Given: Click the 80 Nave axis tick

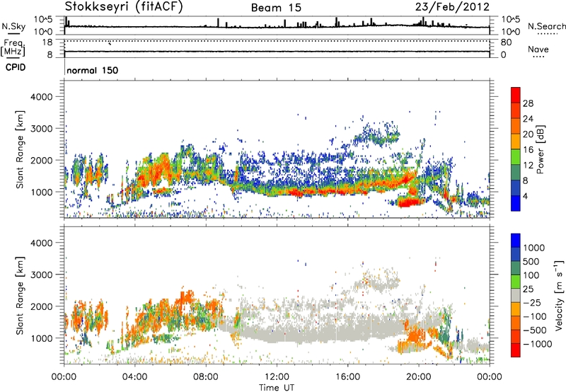Looking at the screenshot, I should point(506,42).
